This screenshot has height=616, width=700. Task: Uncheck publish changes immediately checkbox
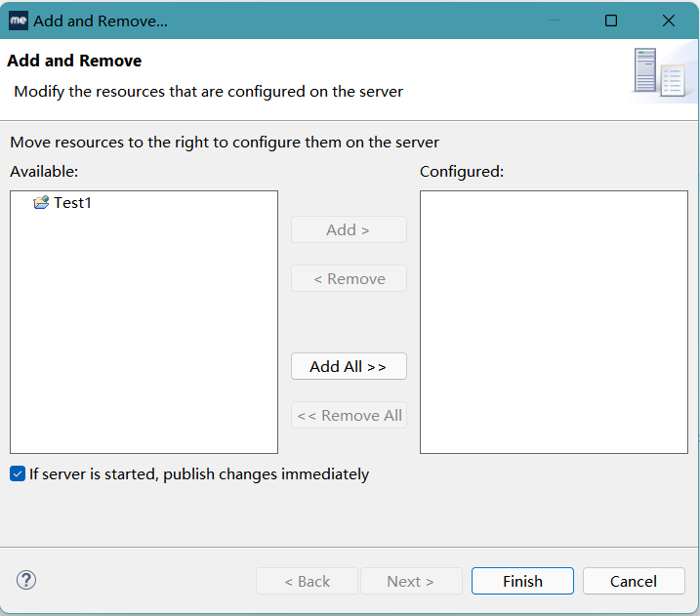click(18, 474)
